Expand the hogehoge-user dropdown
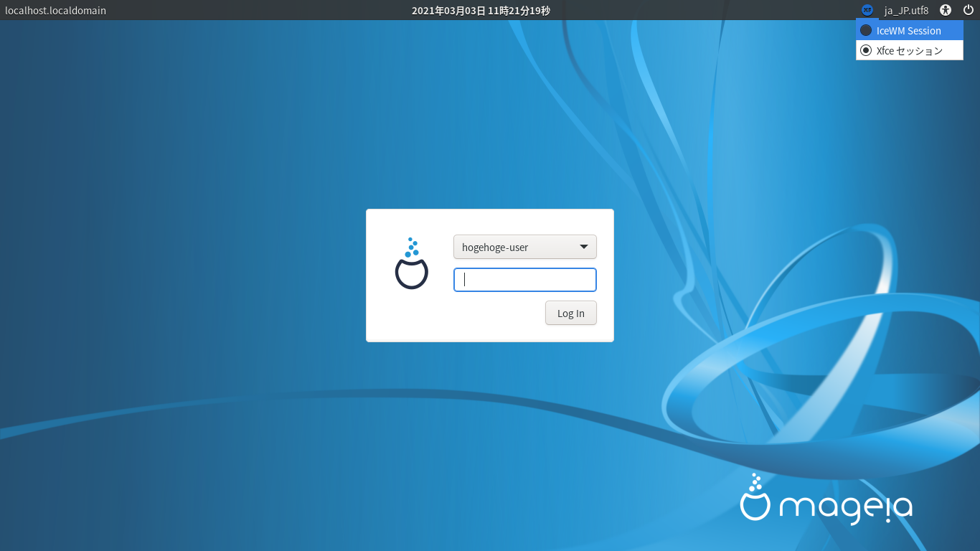This screenshot has height=551, width=980. tap(525, 247)
